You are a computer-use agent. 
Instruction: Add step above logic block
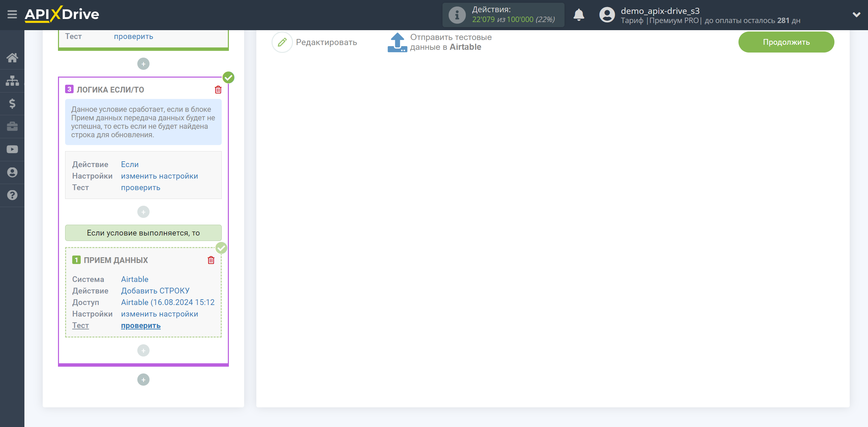143,64
